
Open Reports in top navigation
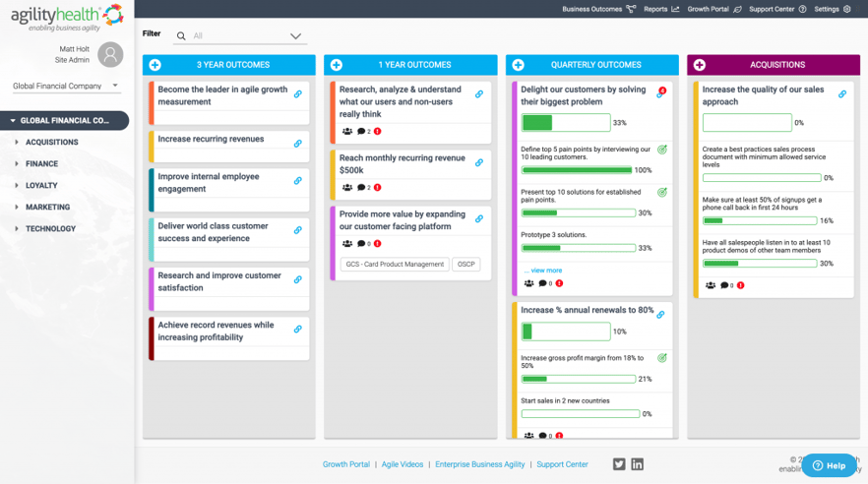tap(661, 9)
